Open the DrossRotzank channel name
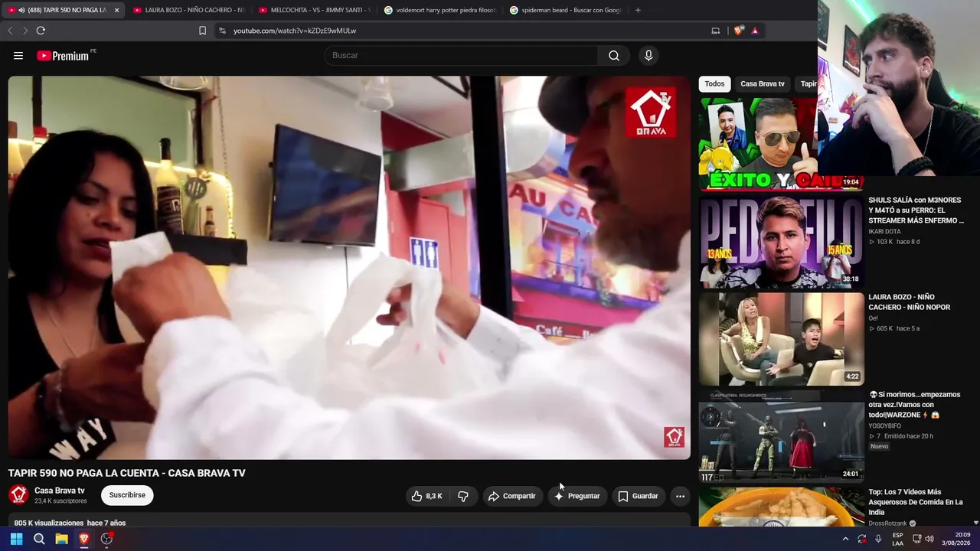The image size is (980, 551). point(887,523)
